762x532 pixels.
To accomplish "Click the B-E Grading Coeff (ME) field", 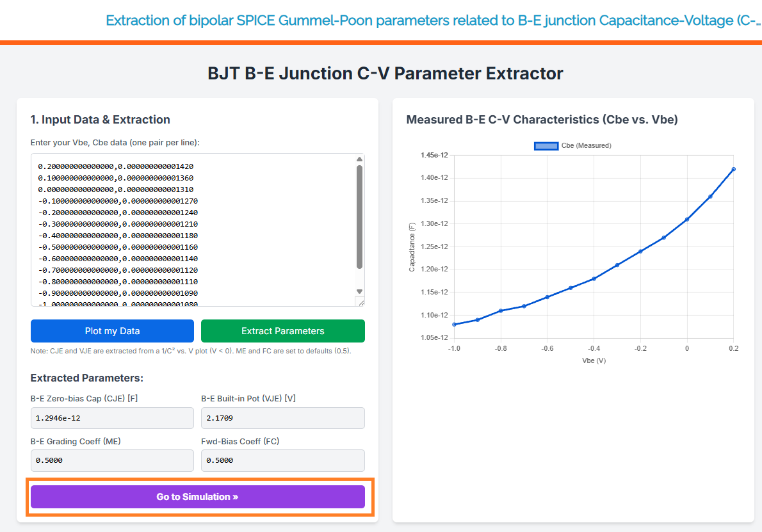I will [112, 460].
